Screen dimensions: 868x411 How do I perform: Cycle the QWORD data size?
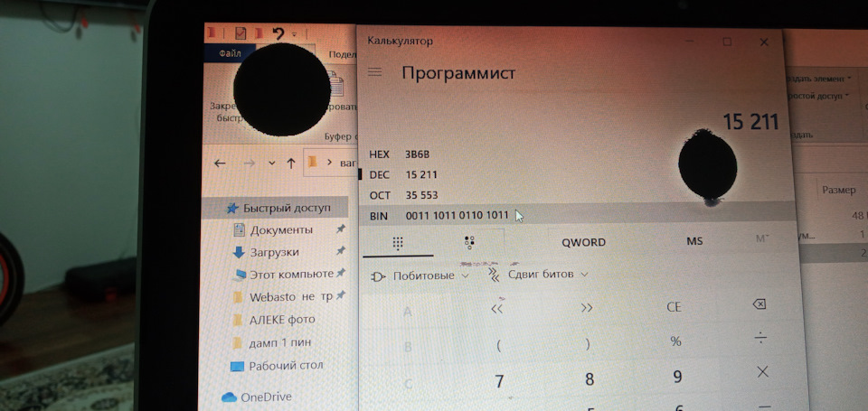click(583, 242)
